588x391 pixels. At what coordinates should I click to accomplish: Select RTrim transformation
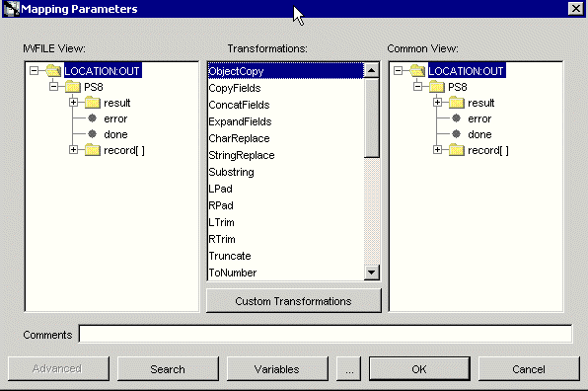pyautogui.click(x=286, y=239)
